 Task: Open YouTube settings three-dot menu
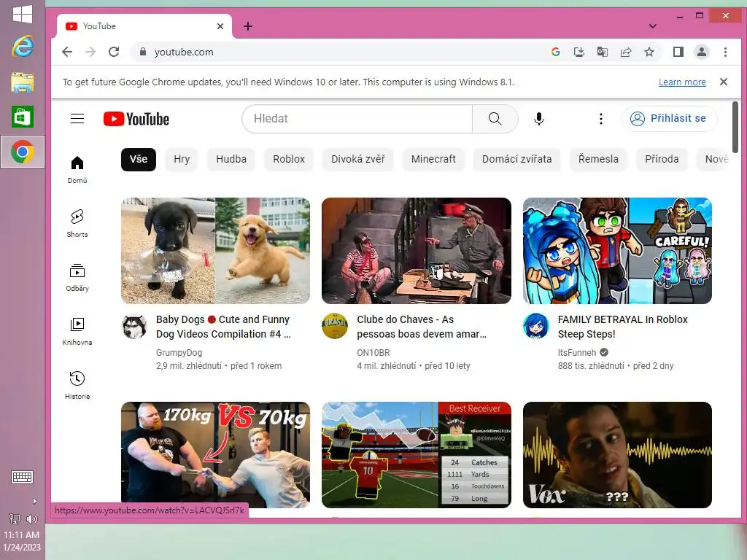click(601, 119)
